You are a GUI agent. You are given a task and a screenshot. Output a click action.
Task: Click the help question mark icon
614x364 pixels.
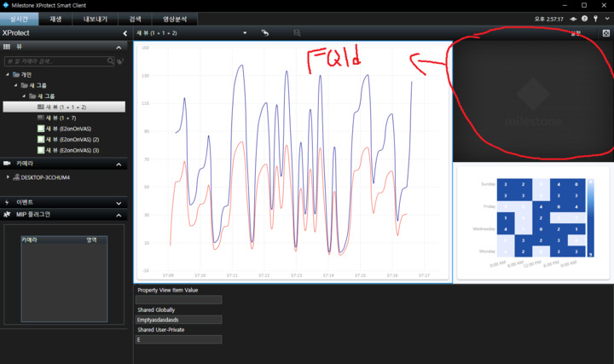(x=584, y=18)
